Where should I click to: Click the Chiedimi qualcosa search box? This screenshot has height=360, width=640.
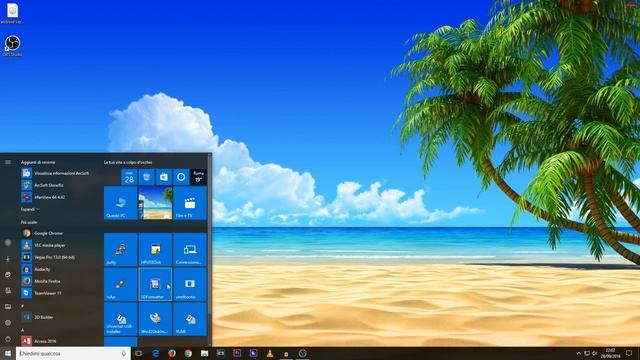point(73,353)
